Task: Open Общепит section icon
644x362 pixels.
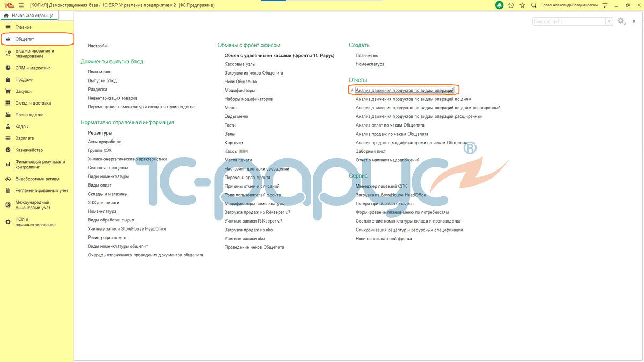Action: click(8, 39)
